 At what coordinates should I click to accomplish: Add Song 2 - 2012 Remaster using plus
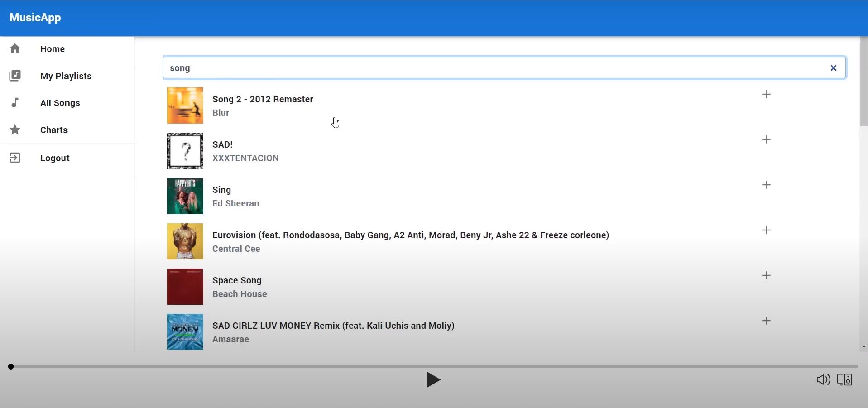766,94
